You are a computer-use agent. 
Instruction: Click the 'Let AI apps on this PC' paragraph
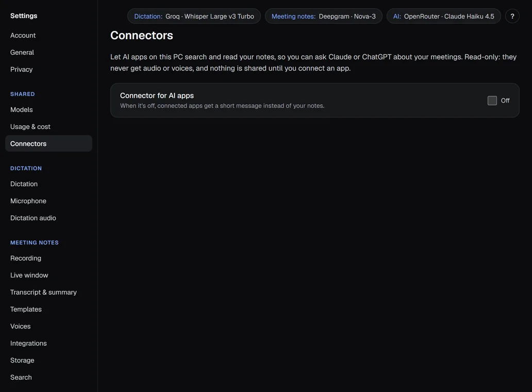pyautogui.click(x=313, y=62)
